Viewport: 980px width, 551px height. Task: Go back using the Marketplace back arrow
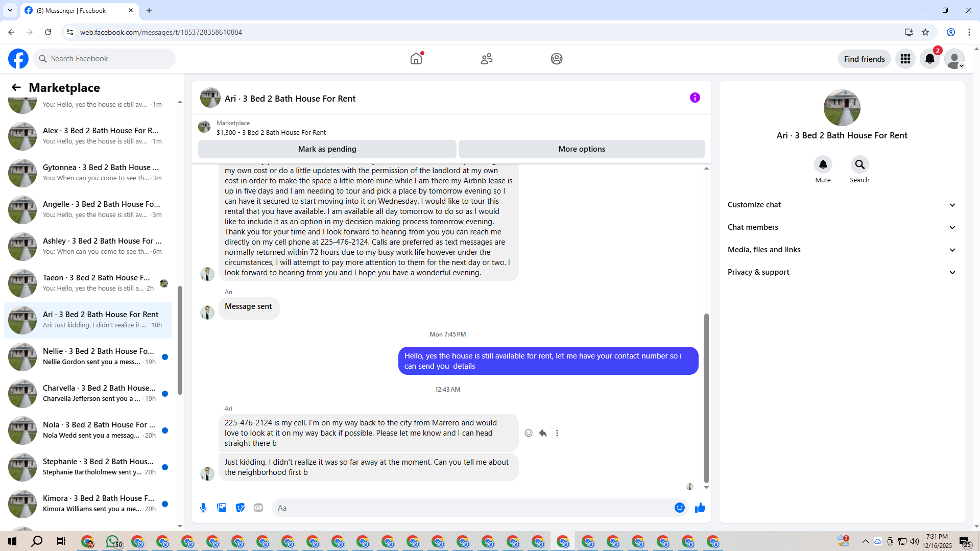pyautogui.click(x=16, y=87)
